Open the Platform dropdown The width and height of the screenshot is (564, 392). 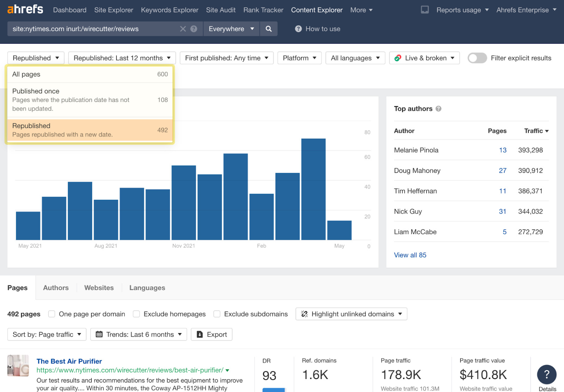pos(299,58)
